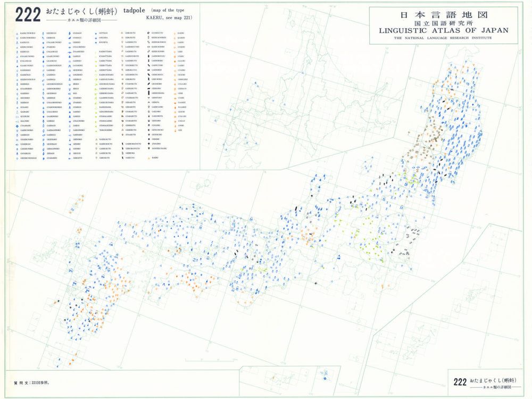Viewport: 532px width, 399px height.
Task: Click the large 222 map number heading
Action: (x=28, y=15)
